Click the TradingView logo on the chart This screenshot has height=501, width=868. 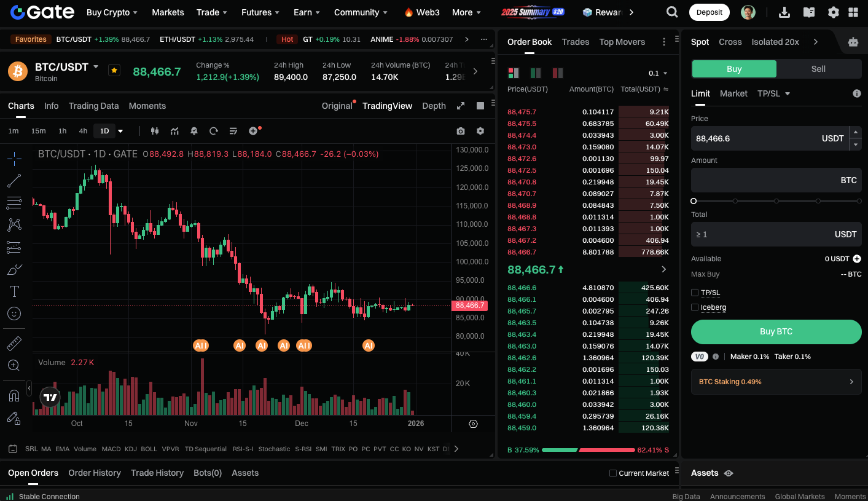pyautogui.click(x=50, y=397)
